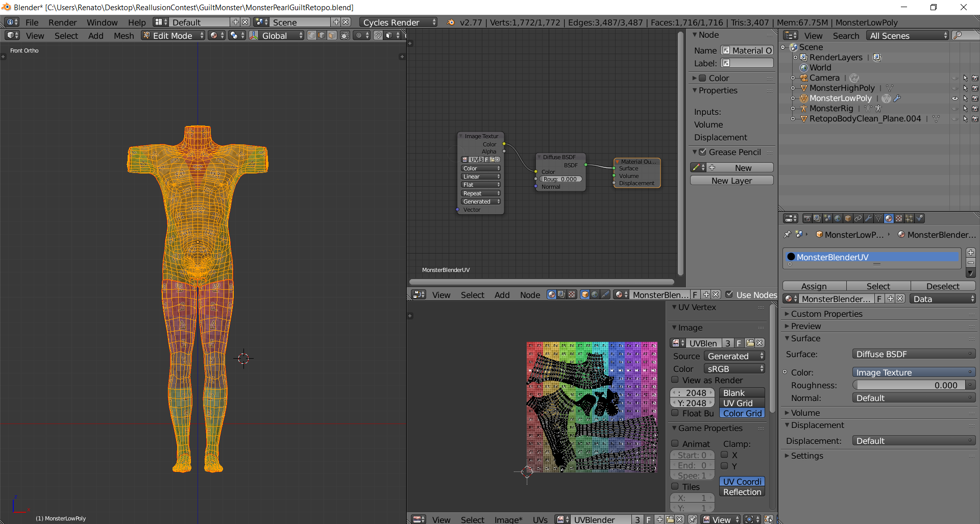The width and height of the screenshot is (980, 524).
Task: Open the Texture tab (checker icon)
Action: click(899, 218)
